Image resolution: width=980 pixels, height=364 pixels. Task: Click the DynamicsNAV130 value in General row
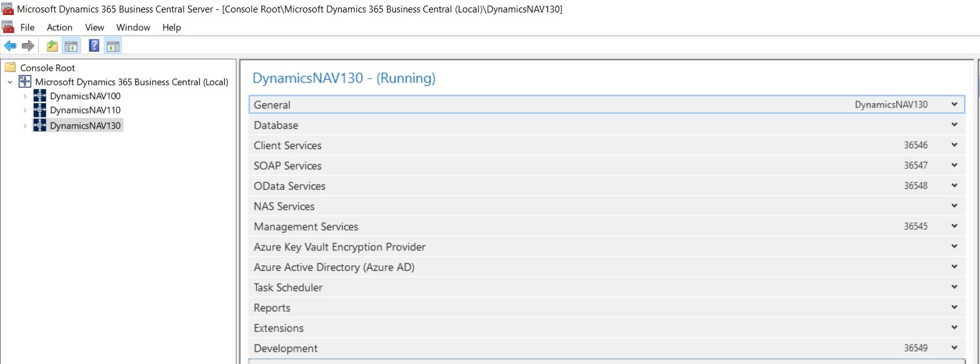(891, 104)
